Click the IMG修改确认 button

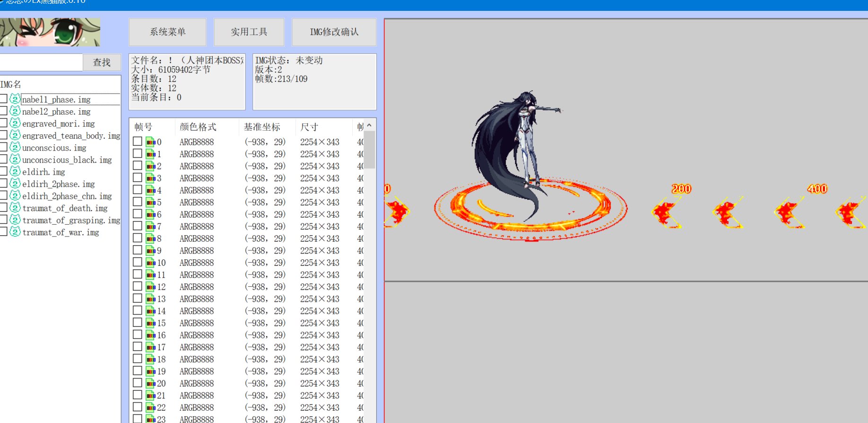pyautogui.click(x=334, y=32)
